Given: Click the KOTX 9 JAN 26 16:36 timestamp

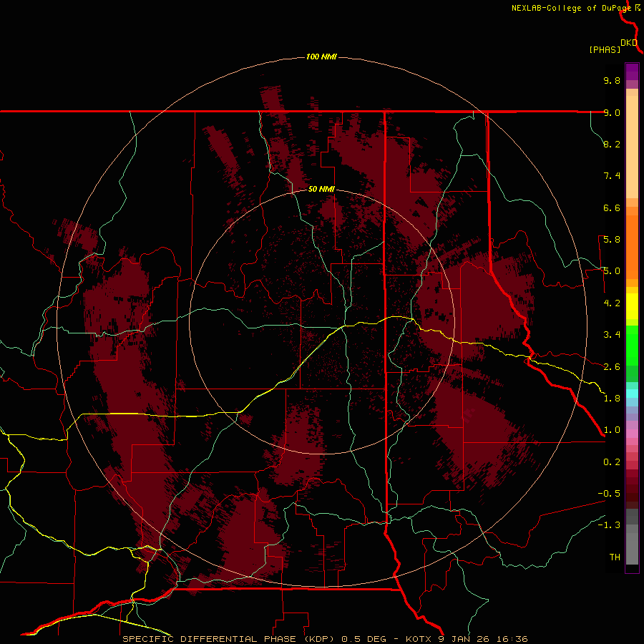Looking at the screenshot, I should tap(467, 639).
